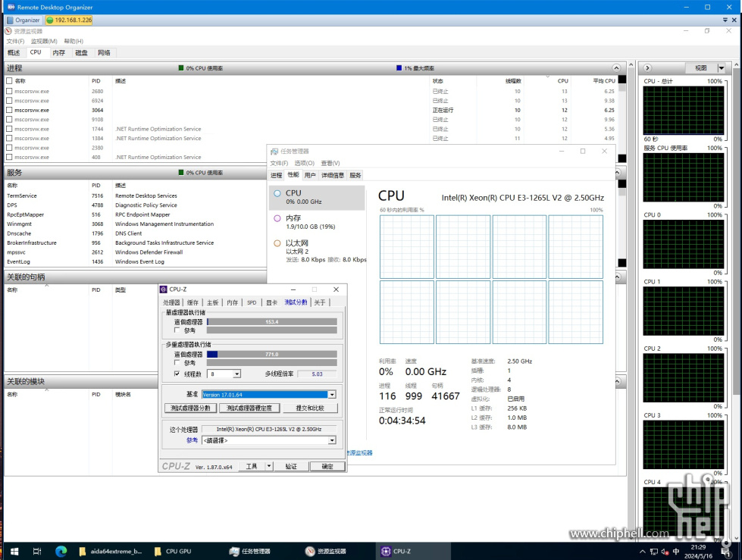Enable single-thread 参考 checkbox in CPU-Z
Viewport: 742px width, 560px height.
point(177,330)
